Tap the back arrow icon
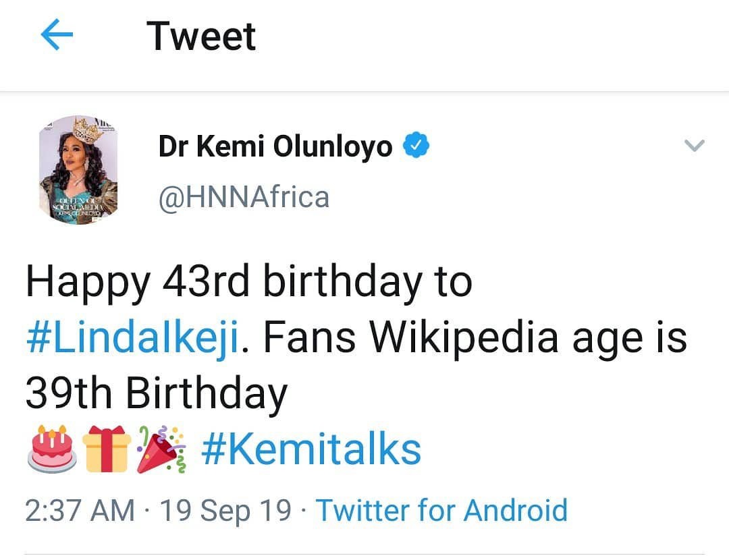Image resolution: width=729 pixels, height=560 pixels. (57, 35)
